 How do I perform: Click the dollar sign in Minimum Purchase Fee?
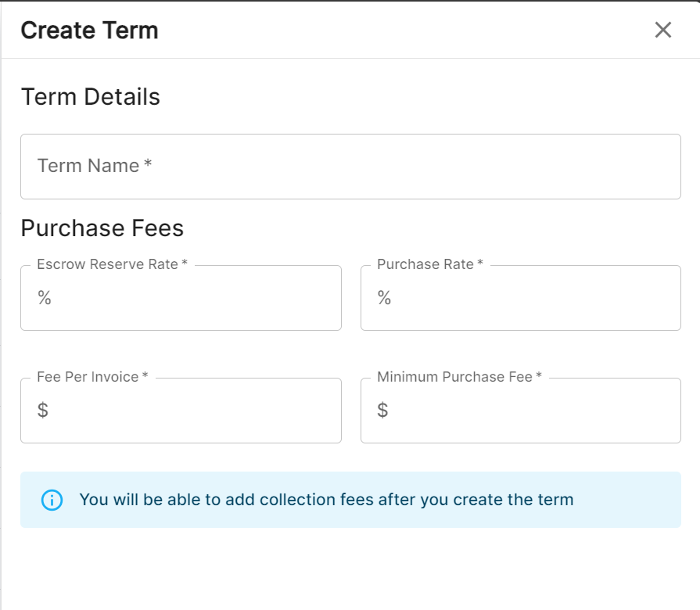point(382,411)
